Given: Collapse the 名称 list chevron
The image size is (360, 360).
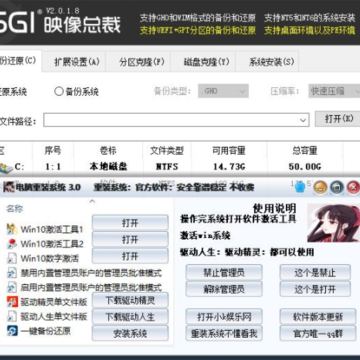Looking at the screenshot, I should [92, 201].
